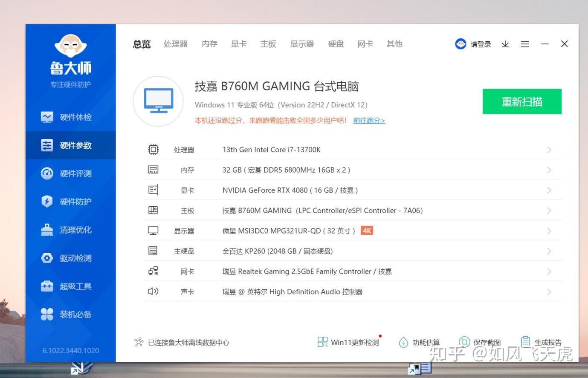Click the 功耗估算 power icon

[x=403, y=342]
